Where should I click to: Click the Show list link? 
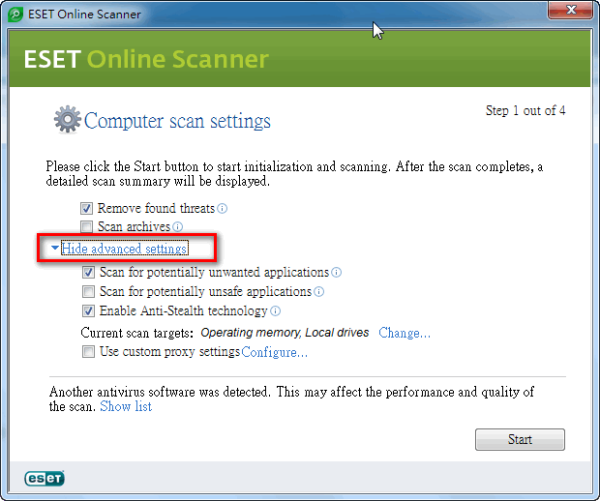[125, 407]
